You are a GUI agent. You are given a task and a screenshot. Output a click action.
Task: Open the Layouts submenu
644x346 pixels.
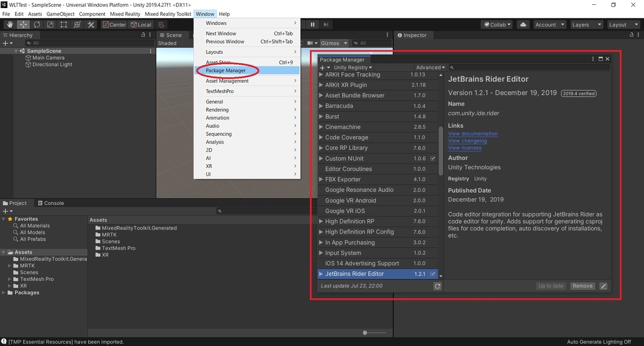pyautogui.click(x=247, y=52)
